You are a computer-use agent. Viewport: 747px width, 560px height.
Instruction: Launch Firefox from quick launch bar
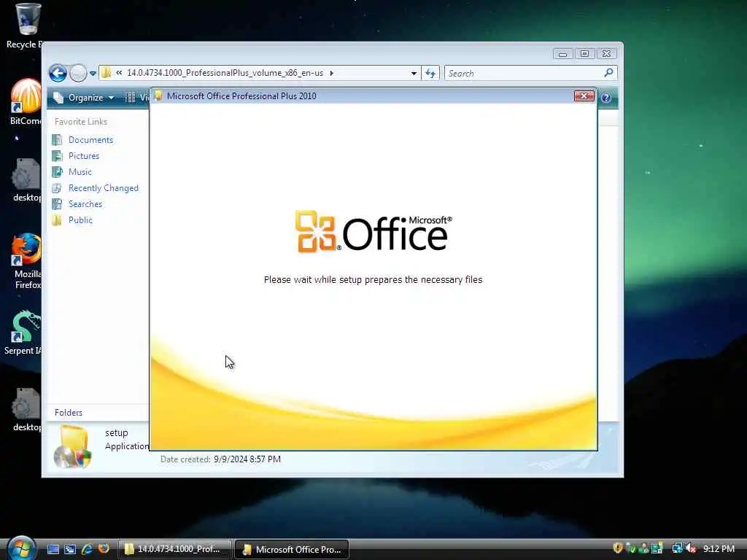[104, 549]
